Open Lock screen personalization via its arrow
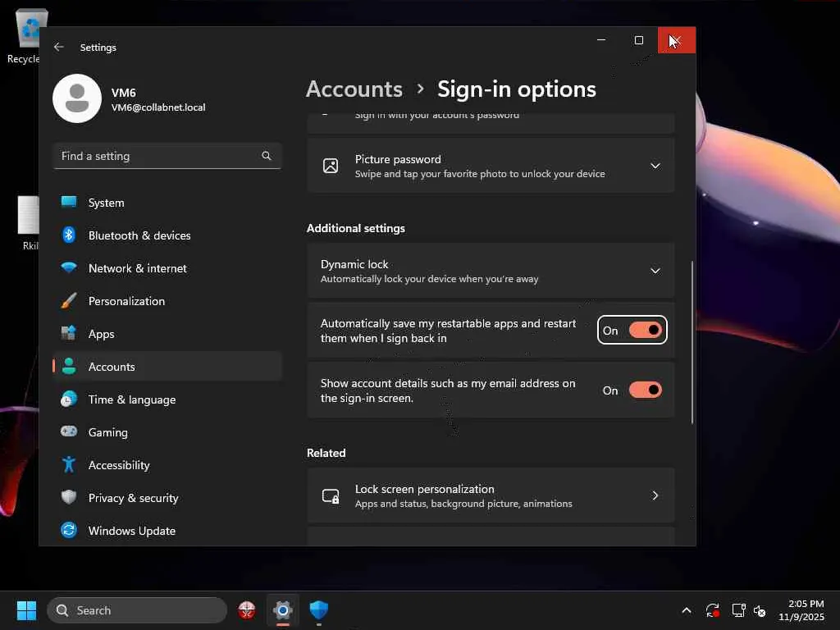This screenshot has height=630, width=840. pyautogui.click(x=655, y=495)
